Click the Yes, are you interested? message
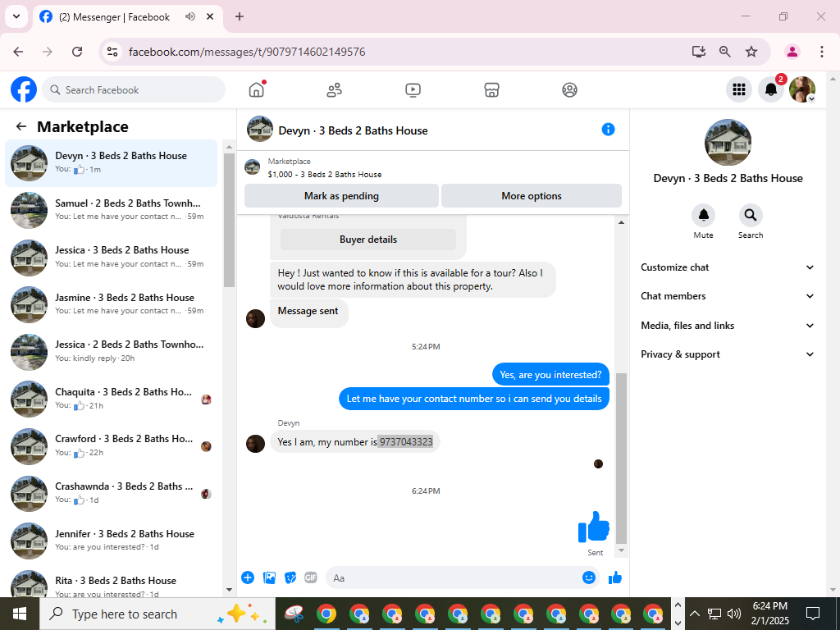The image size is (840, 630). pyautogui.click(x=550, y=374)
